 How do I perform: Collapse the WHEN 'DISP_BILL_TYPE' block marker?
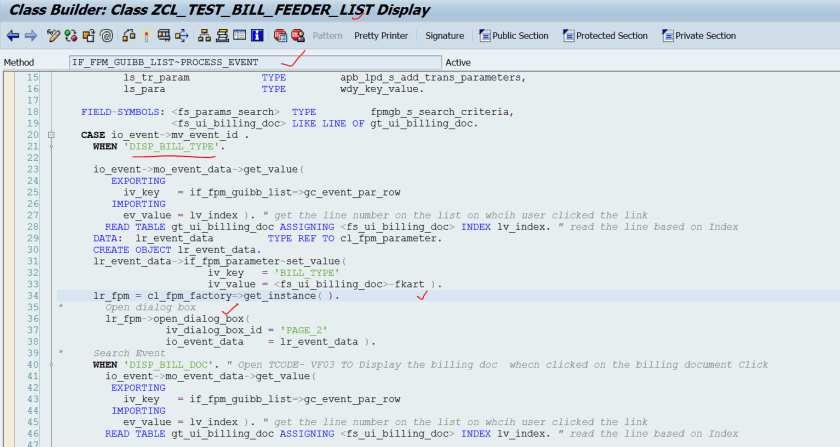click(x=51, y=146)
